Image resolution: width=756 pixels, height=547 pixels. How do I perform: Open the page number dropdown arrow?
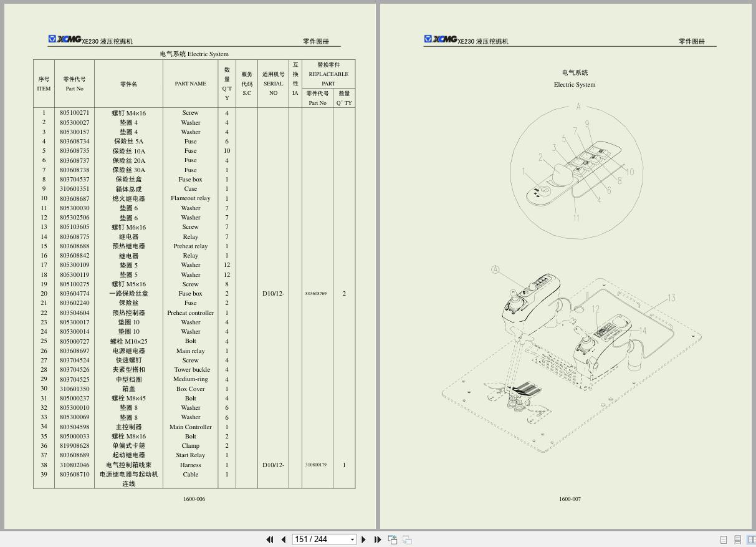coord(352,540)
